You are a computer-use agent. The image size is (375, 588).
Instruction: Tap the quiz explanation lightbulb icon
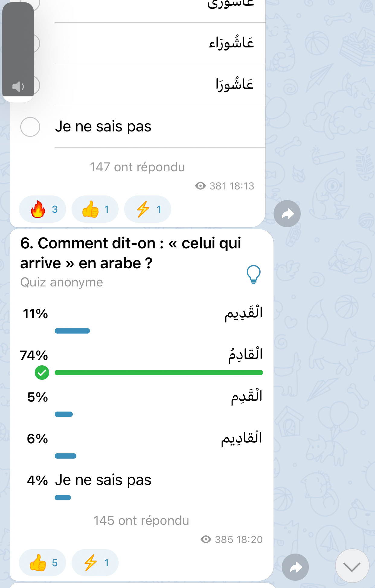(253, 274)
